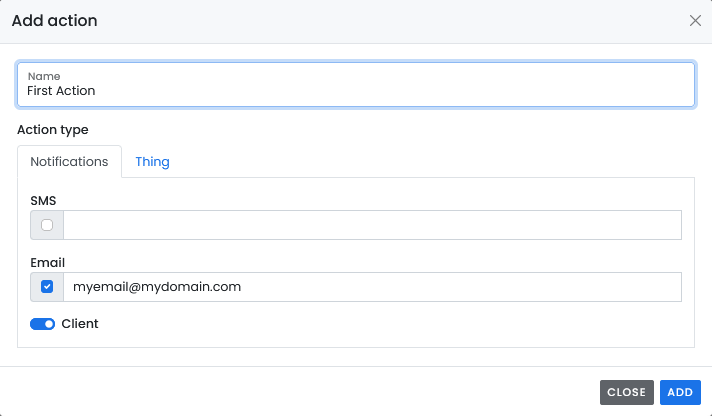Focus the Name input containing First Action
Viewport: 712px width, 416px height.
coord(356,84)
